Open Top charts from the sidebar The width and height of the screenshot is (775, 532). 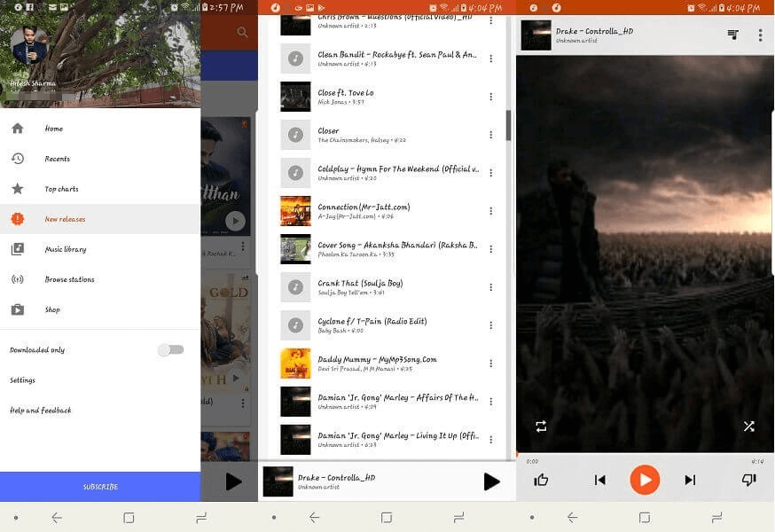(x=62, y=189)
